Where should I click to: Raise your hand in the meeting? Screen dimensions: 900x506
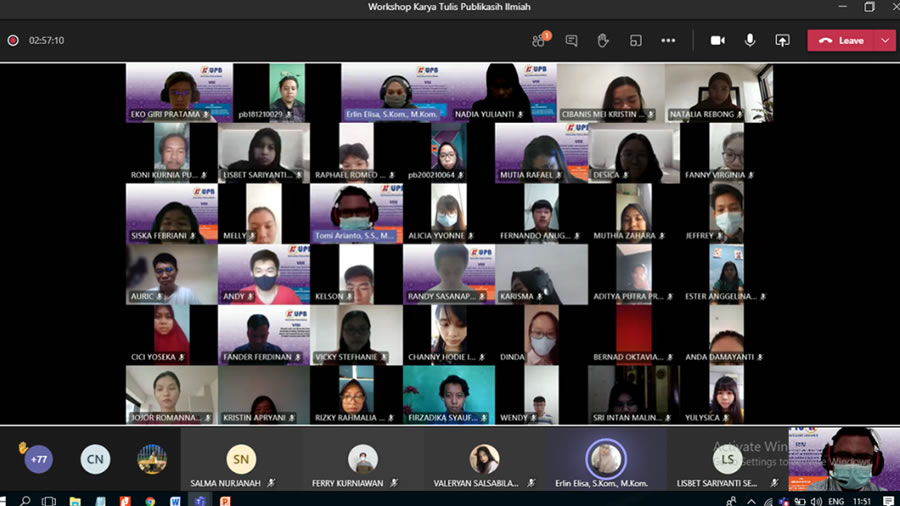point(603,41)
